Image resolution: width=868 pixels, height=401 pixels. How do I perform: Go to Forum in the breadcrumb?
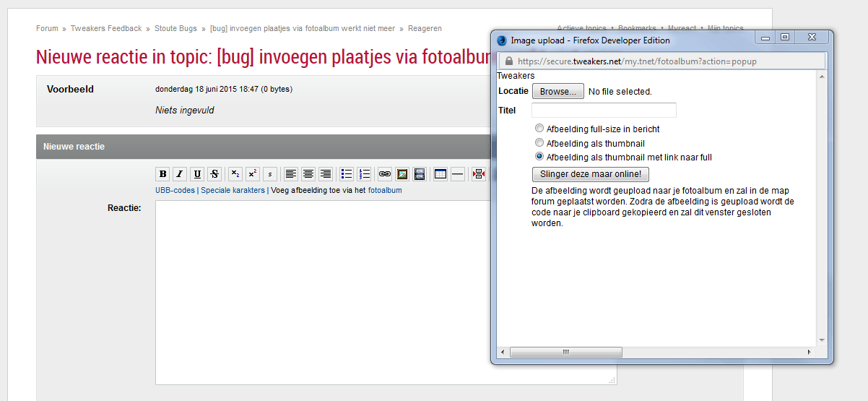click(47, 29)
